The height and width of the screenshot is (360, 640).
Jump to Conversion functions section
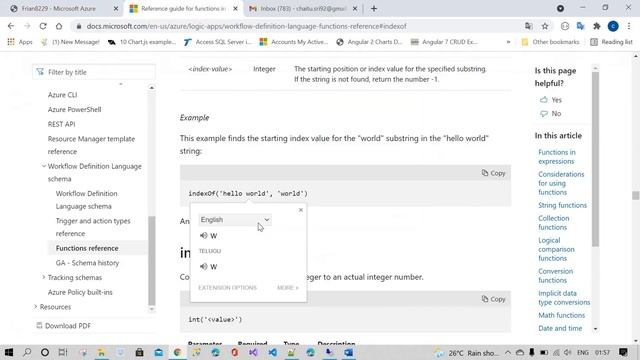point(555,276)
